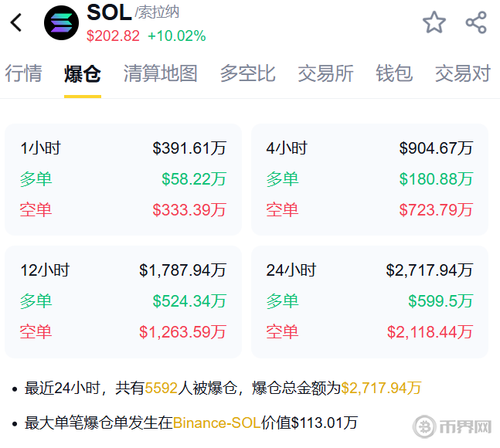The width and height of the screenshot is (500, 448).
Task: Click the SOL coin logo
Action: pos(62,22)
